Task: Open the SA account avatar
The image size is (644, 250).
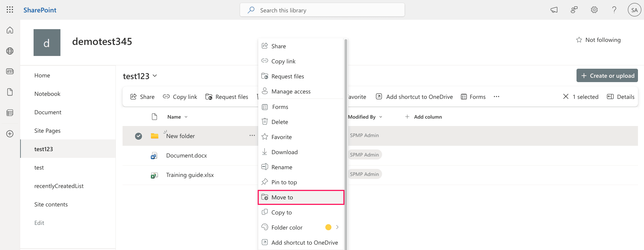Action: pyautogui.click(x=634, y=10)
